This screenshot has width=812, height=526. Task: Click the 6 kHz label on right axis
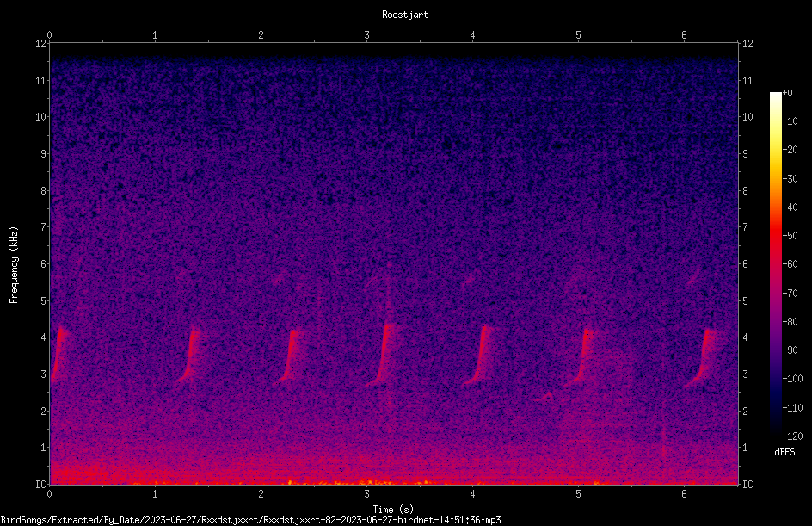click(745, 263)
